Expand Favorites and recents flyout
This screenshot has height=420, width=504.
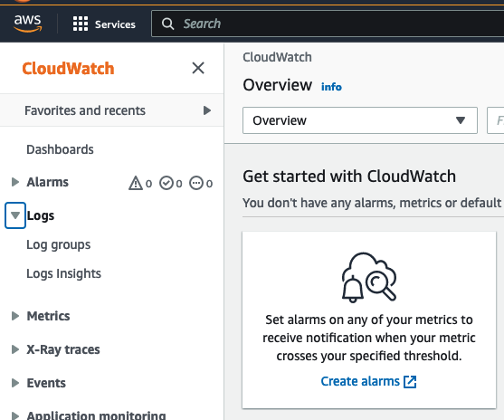coord(207,110)
